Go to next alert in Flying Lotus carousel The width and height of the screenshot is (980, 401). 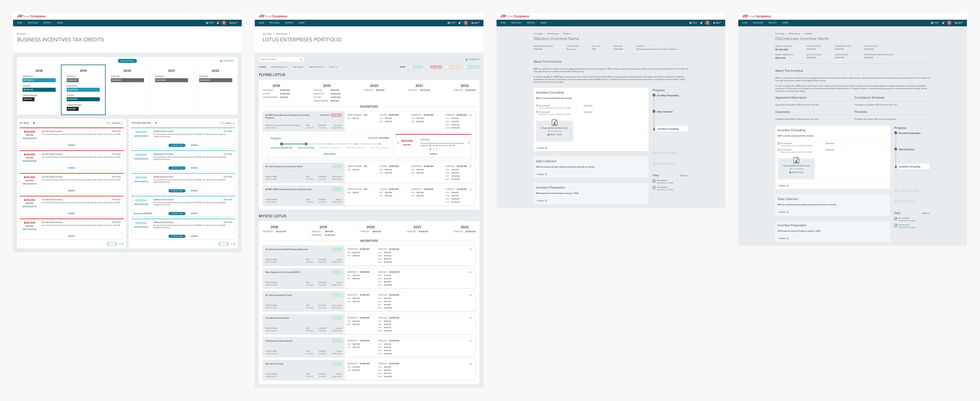[469, 142]
